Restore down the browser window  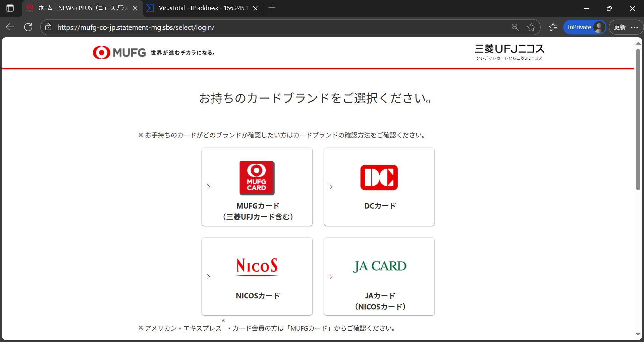click(609, 8)
